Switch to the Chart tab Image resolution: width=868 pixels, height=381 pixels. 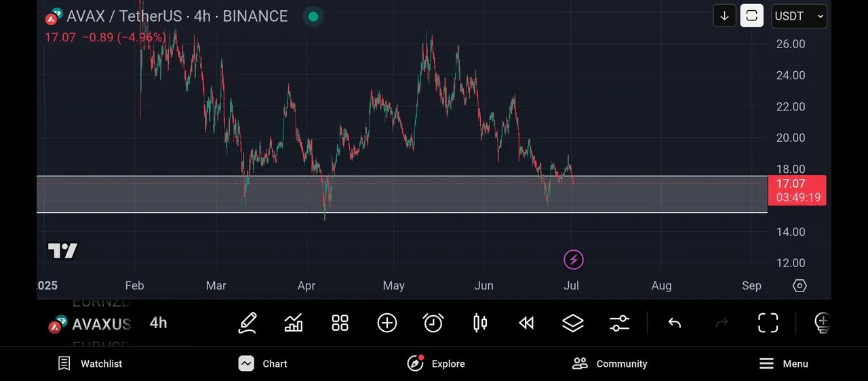[263, 364]
